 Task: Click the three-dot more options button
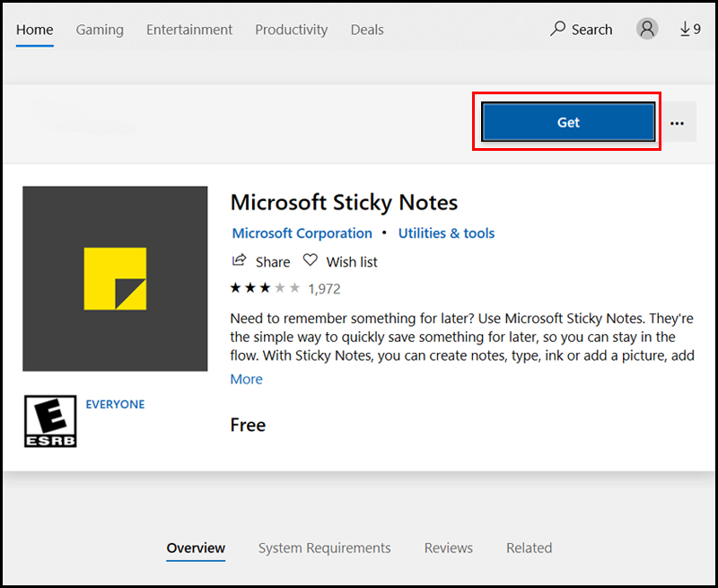(678, 123)
